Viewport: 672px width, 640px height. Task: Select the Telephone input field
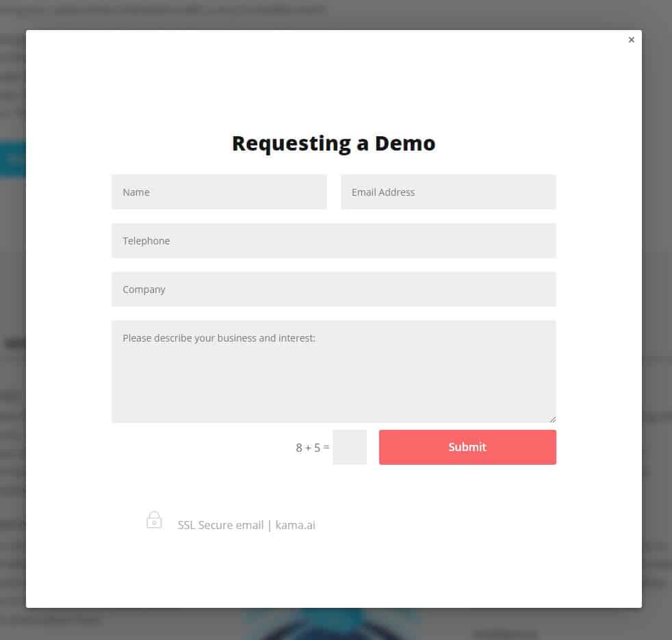click(334, 241)
